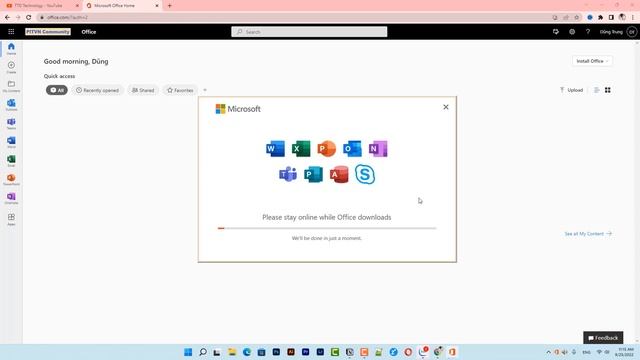Filter by Favorites

point(180,90)
